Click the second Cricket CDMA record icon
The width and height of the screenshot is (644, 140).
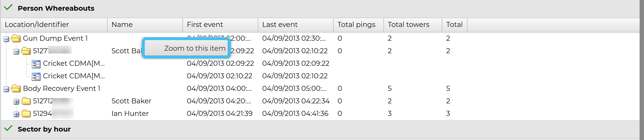pyautogui.click(x=36, y=76)
